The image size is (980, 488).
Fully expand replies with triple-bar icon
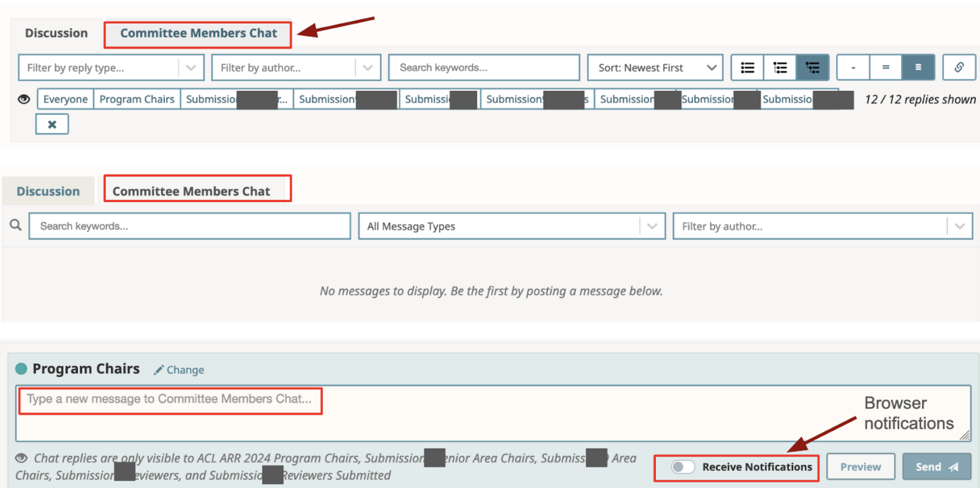(918, 68)
